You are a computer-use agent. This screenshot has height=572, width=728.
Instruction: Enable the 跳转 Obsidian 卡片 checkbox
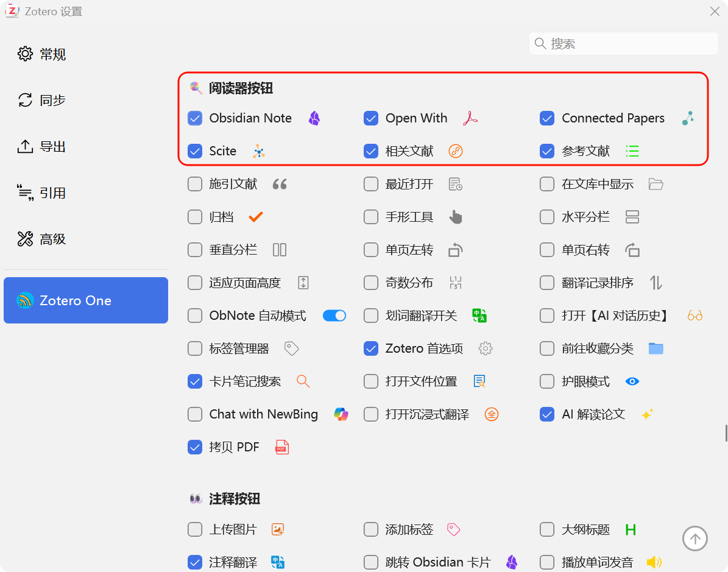coord(371,562)
